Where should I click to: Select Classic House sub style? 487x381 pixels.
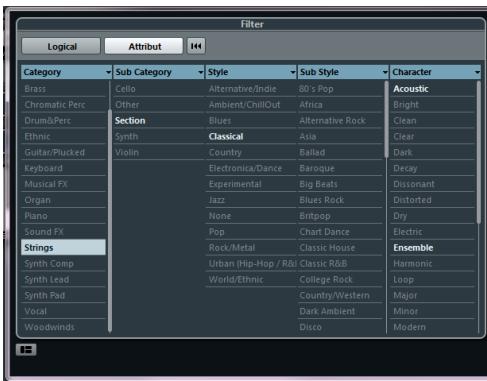[x=340, y=248]
